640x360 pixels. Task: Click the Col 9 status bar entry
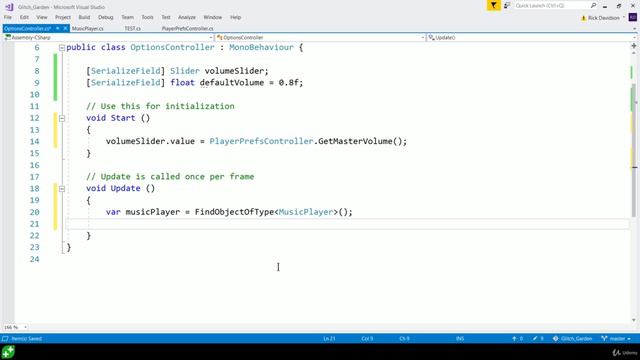point(367,339)
